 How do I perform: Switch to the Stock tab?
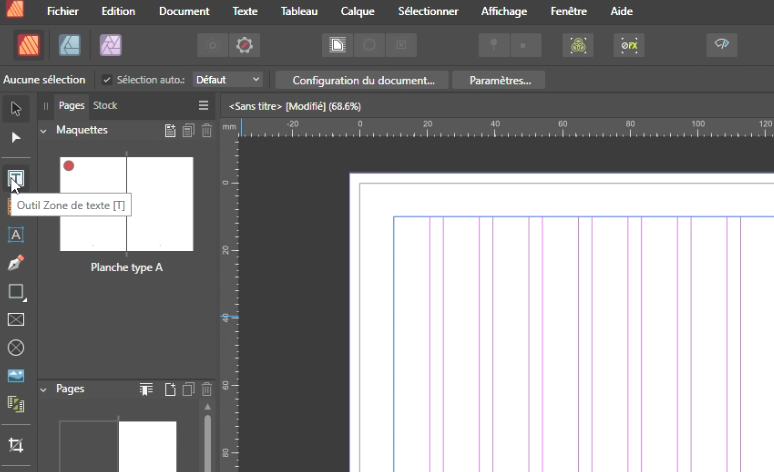tap(105, 105)
